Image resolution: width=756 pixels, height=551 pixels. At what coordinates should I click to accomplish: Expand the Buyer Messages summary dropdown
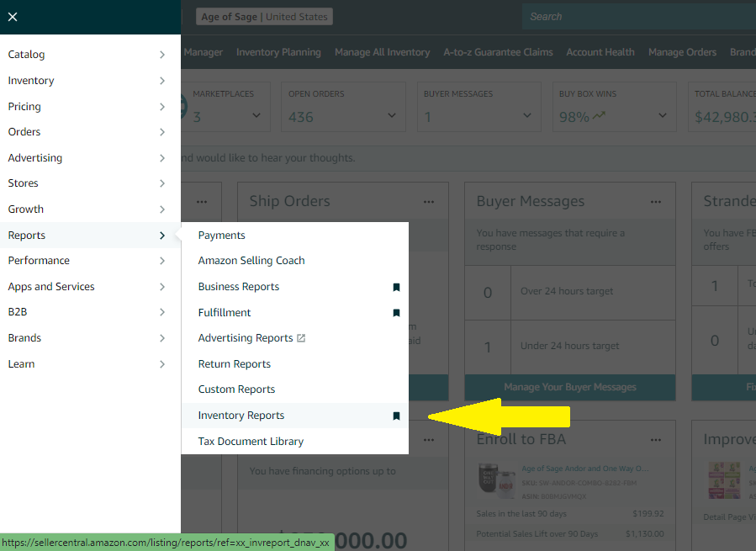[x=527, y=115]
